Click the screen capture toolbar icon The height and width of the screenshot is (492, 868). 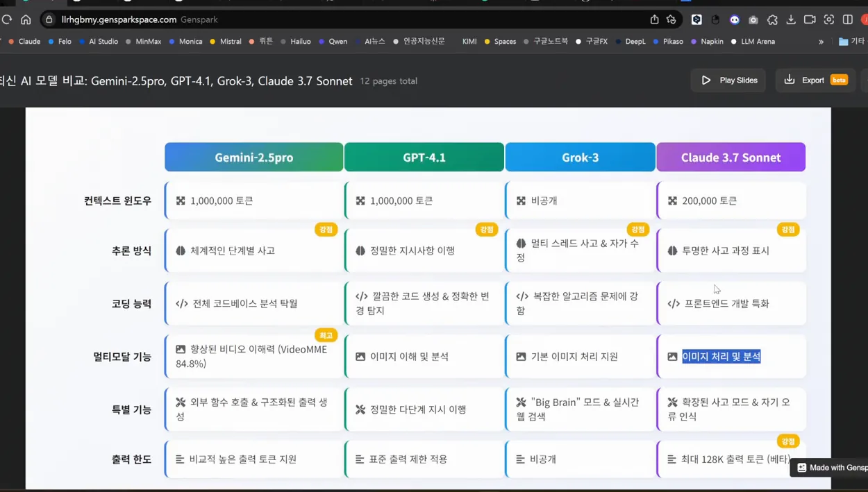pyautogui.click(x=828, y=19)
